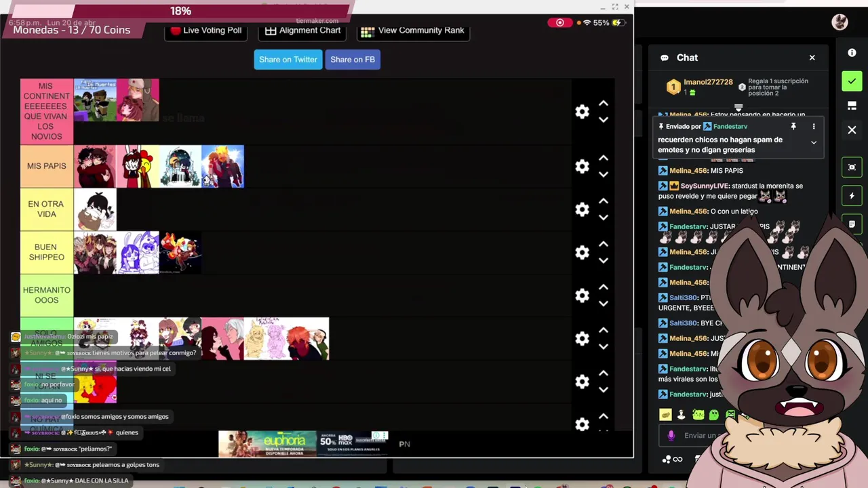
Task: Move HERMANITOOOOS tier down
Action: pyautogui.click(x=604, y=304)
